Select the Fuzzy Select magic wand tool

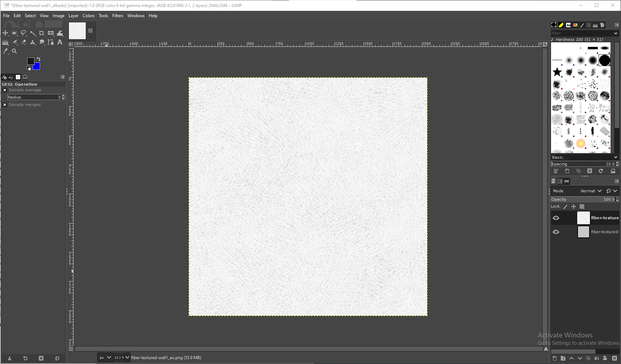point(33,33)
